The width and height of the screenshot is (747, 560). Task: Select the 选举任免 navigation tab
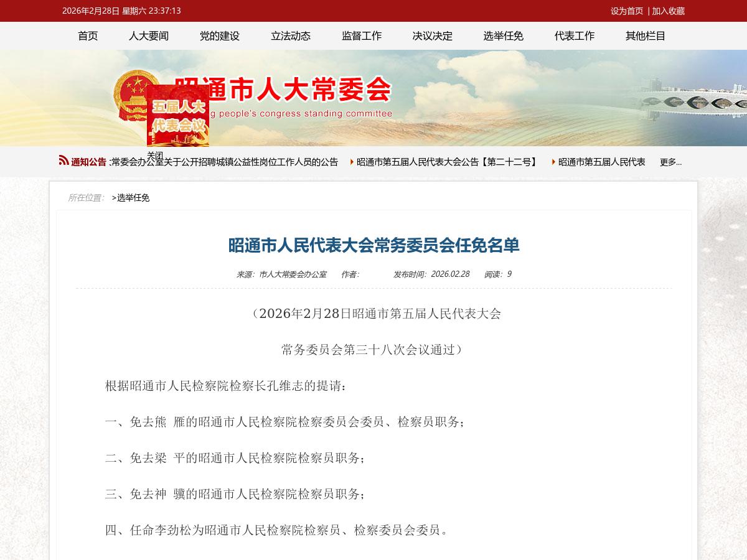(x=503, y=36)
